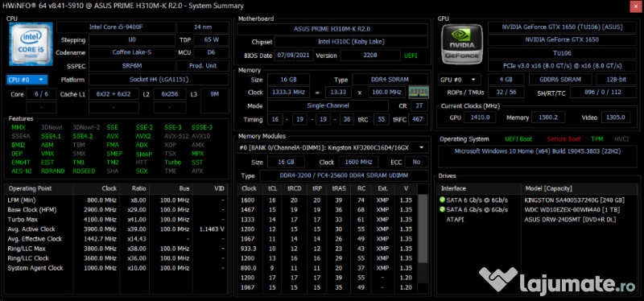Click the Windows 10 Home build text
The image size is (644, 301).
tap(538, 151)
